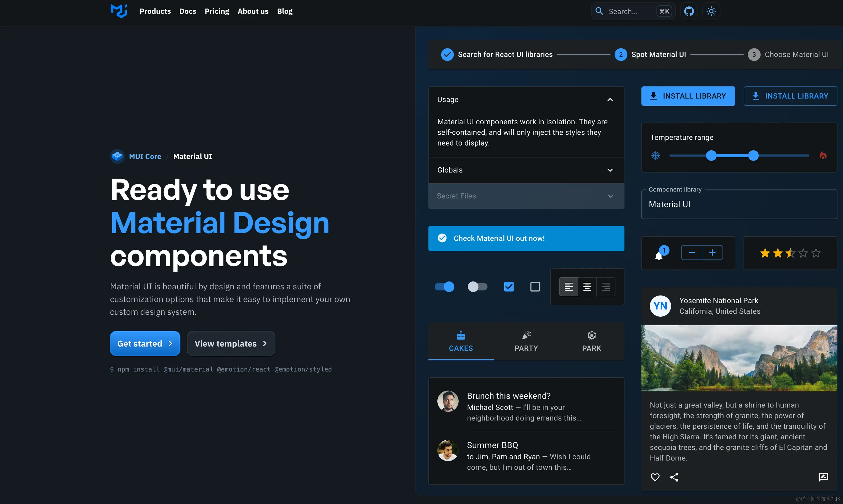Toggle light mode with sun icon

(711, 11)
